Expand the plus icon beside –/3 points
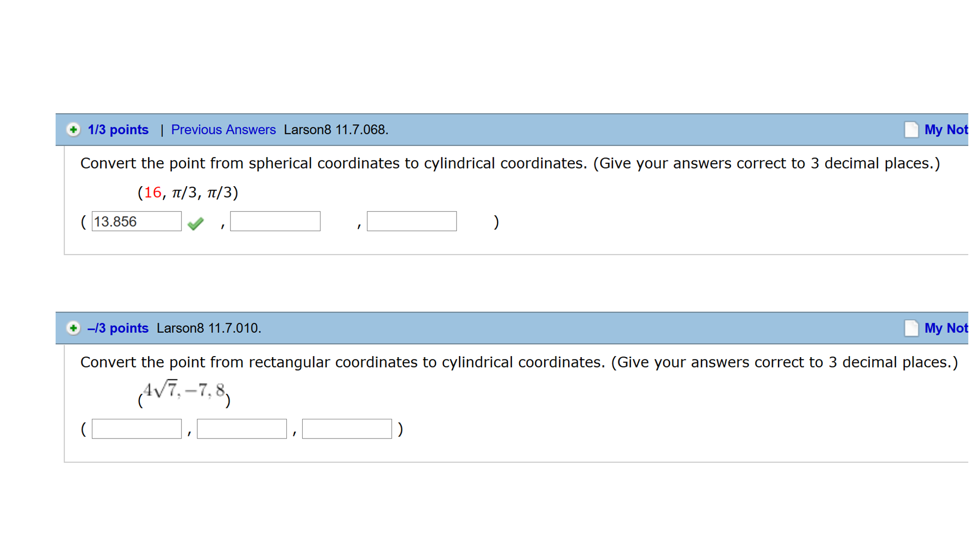980x551 pixels. coord(73,328)
